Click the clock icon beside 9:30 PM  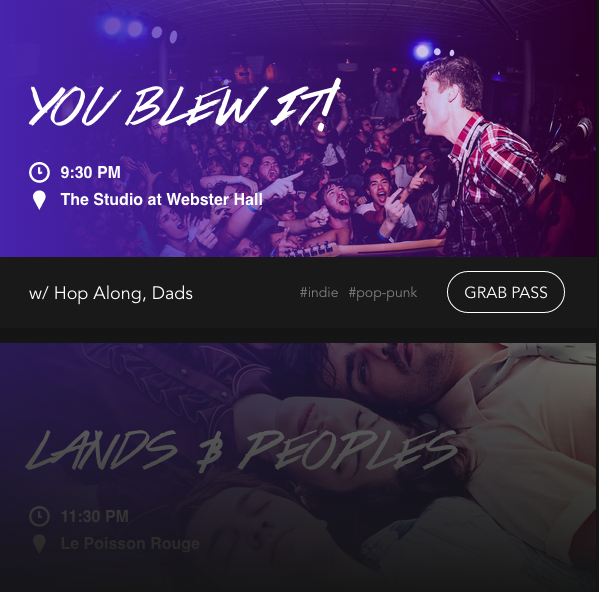tap(39, 172)
